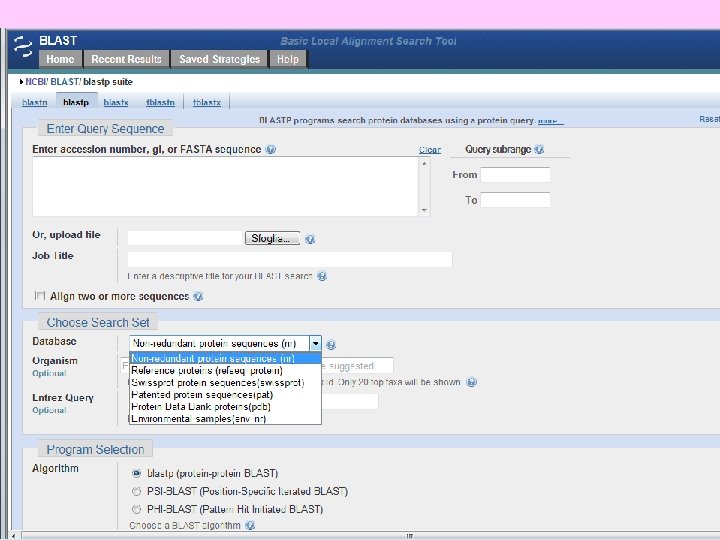
Task: Choose Swissprot protein sequences option
Action: tap(225, 382)
